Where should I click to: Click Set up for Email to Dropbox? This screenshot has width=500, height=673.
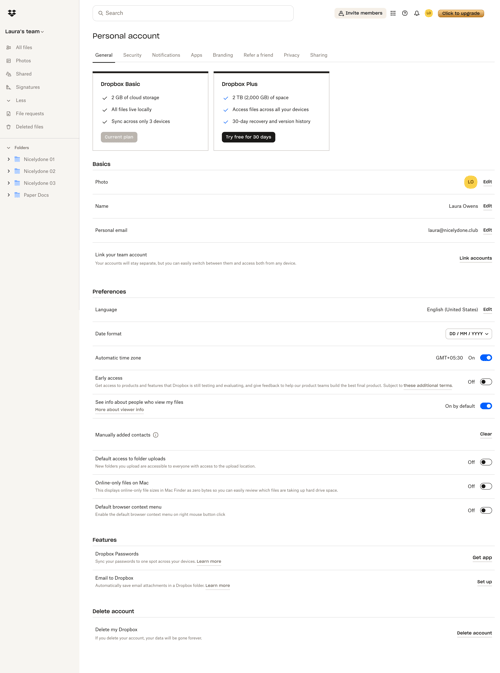point(485,582)
